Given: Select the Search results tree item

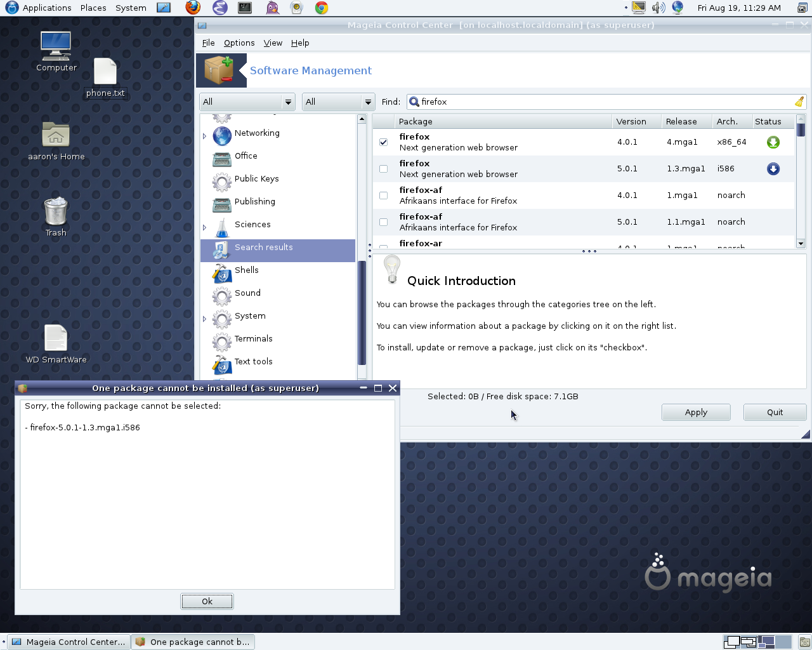Looking at the screenshot, I should pyautogui.click(x=278, y=250).
